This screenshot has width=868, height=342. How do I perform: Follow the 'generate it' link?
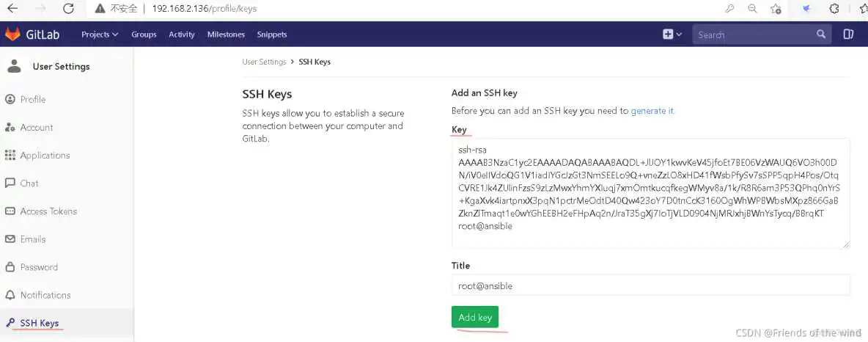[652, 111]
